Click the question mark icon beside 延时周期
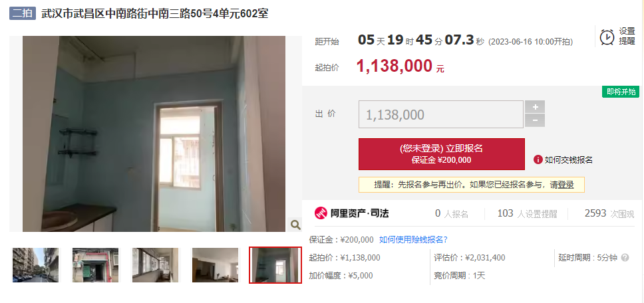This screenshot has width=644, height=303. pyautogui.click(x=625, y=258)
